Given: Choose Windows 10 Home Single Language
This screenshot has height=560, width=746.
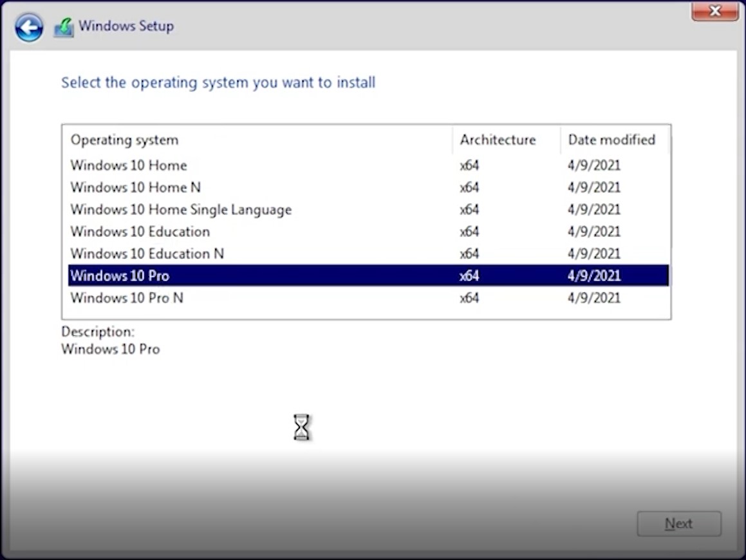Looking at the screenshot, I should pyautogui.click(x=368, y=209).
